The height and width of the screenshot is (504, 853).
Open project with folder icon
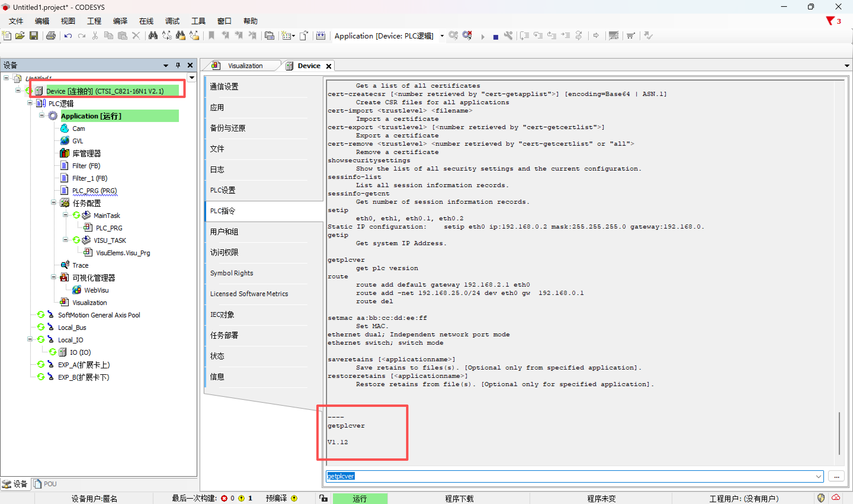20,36
